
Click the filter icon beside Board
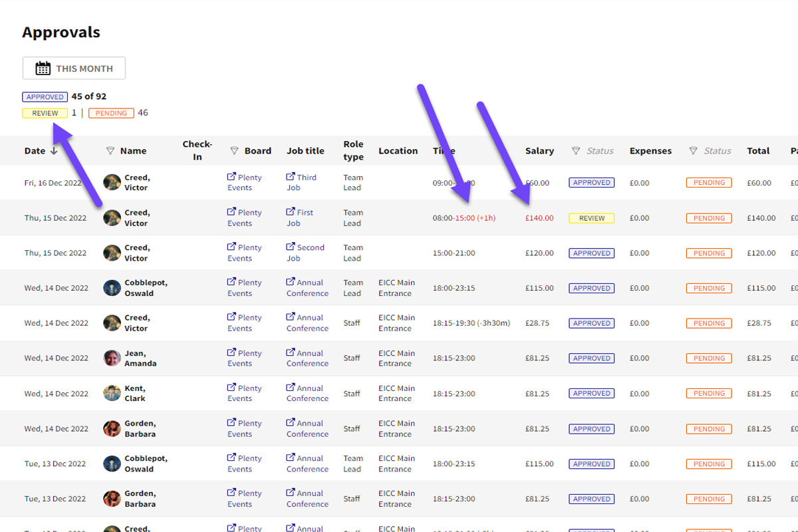coord(234,151)
